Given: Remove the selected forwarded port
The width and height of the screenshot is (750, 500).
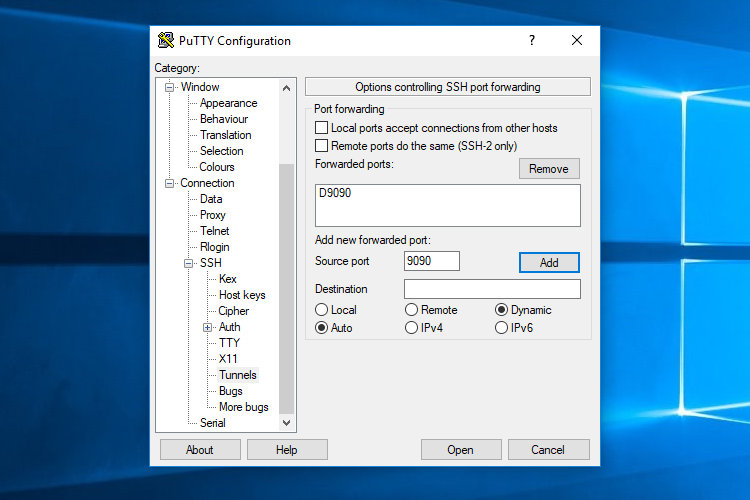Looking at the screenshot, I should [x=549, y=169].
